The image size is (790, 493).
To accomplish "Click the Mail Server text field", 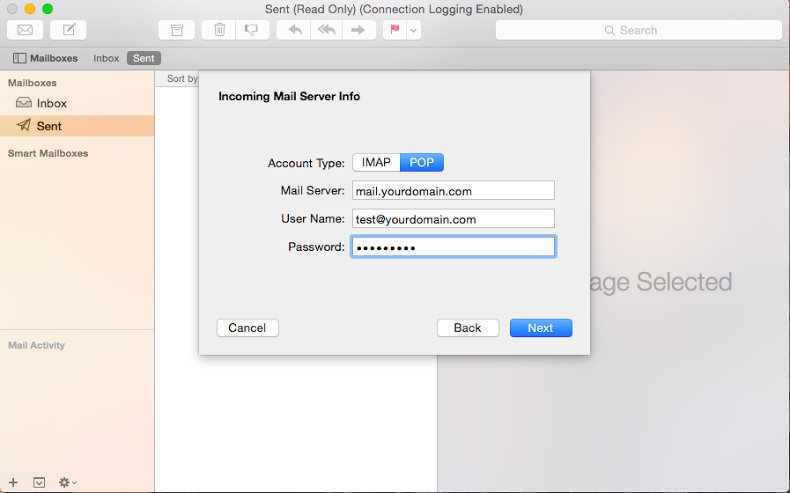I will point(452,191).
